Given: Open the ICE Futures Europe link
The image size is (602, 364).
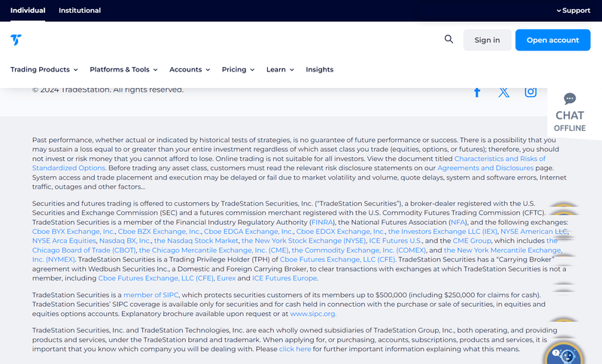Looking at the screenshot, I should point(284,278).
